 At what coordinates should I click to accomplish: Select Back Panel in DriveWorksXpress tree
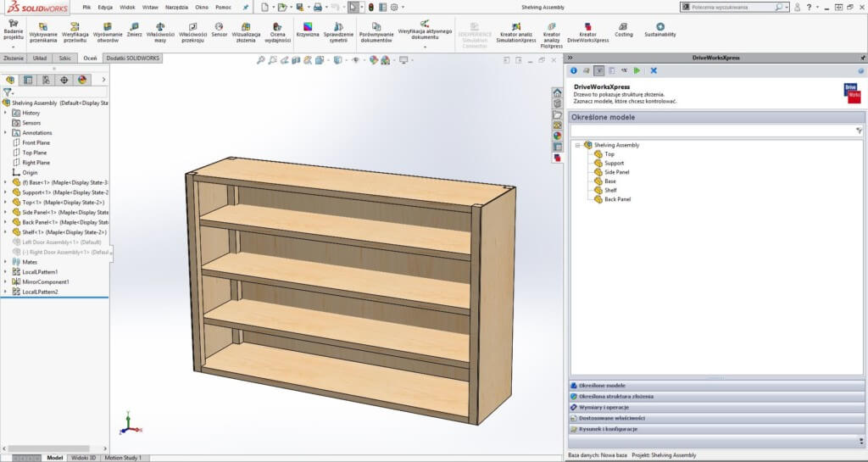click(x=617, y=199)
